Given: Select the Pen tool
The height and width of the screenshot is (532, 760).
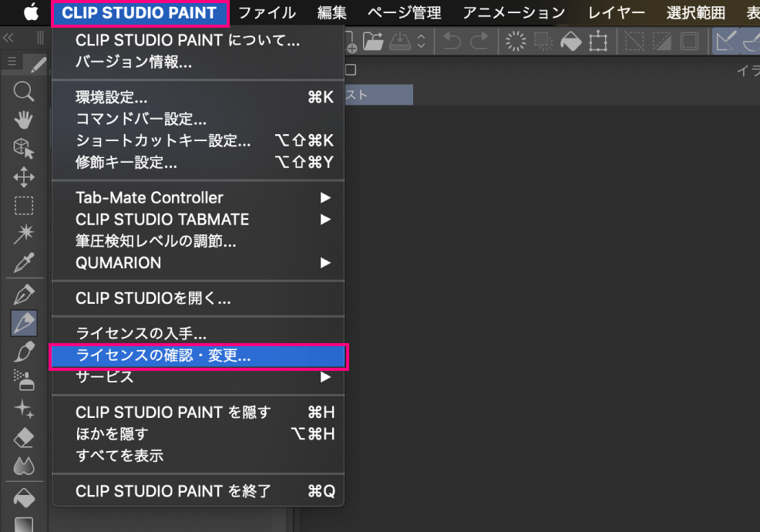Looking at the screenshot, I should [23, 293].
